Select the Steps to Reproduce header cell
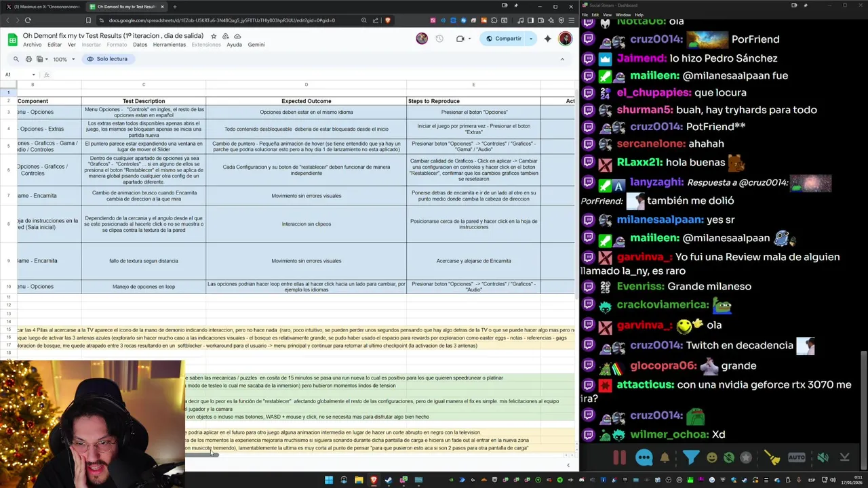Image resolution: width=868 pixels, height=488 pixels. pos(473,101)
